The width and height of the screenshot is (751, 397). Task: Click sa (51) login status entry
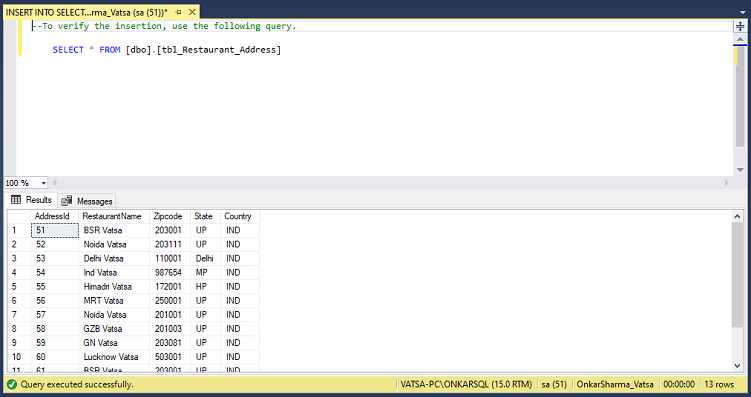pyautogui.click(x=554, y=384)
